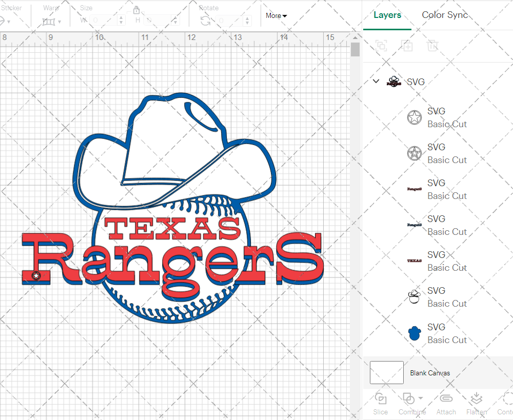Viewport: 513px width, 420px height.
Task: Click the Blank Canvas color swatch
Action: (386, 373)
